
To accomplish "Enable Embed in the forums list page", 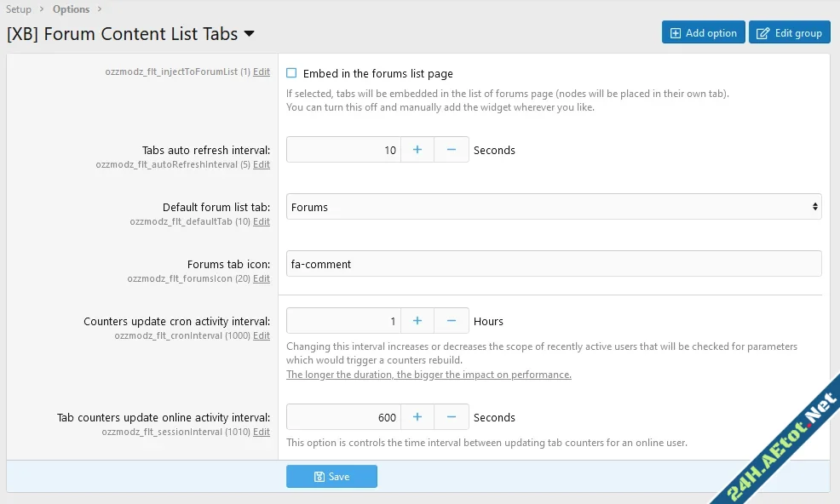I will pyautogui.click(x=291, y=74).
